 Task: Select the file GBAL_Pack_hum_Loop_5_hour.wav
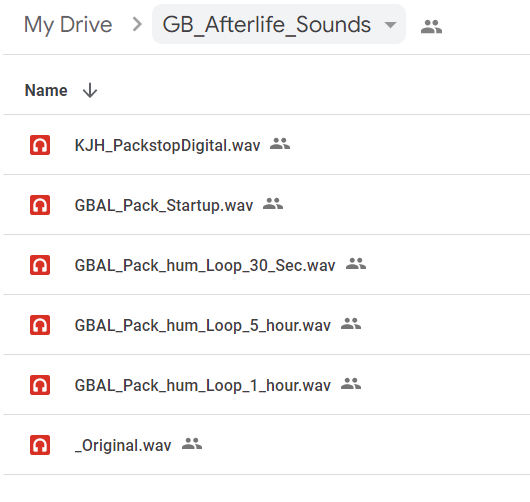click(x=202, y=326)
